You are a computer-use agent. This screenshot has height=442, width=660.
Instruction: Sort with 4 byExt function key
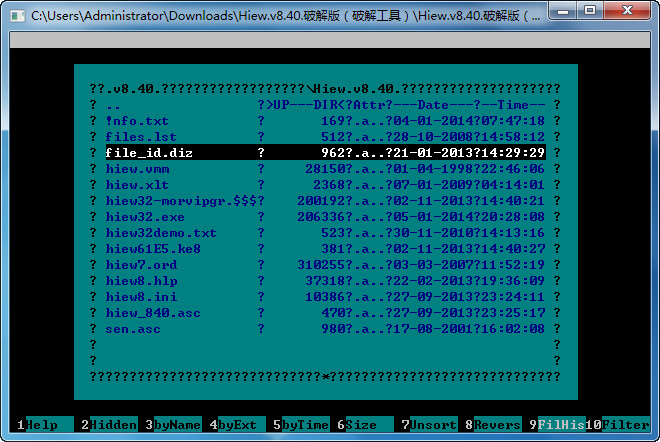point(237,425)
